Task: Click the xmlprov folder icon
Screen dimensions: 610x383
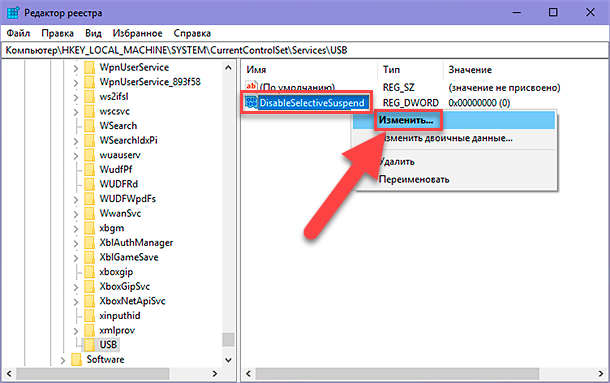Action: click(x=89, y=330)
